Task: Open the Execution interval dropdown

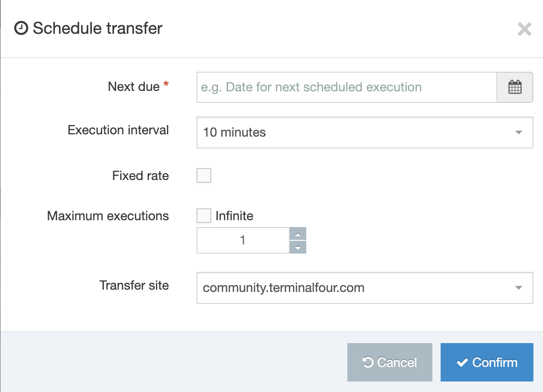Action: pos(364,132)
